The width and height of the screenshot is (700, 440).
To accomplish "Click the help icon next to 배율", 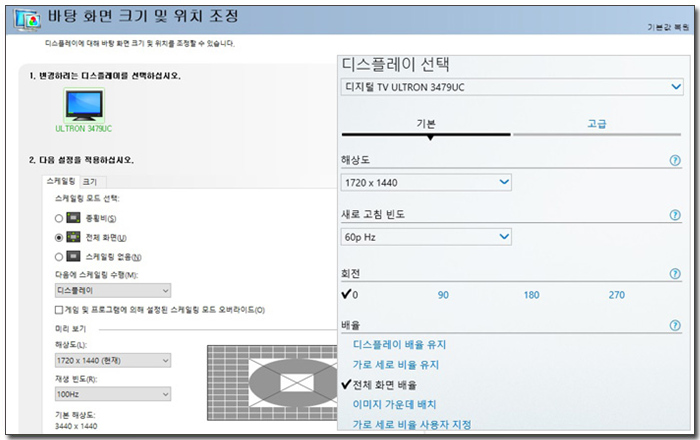I will [x=675, y=326].
